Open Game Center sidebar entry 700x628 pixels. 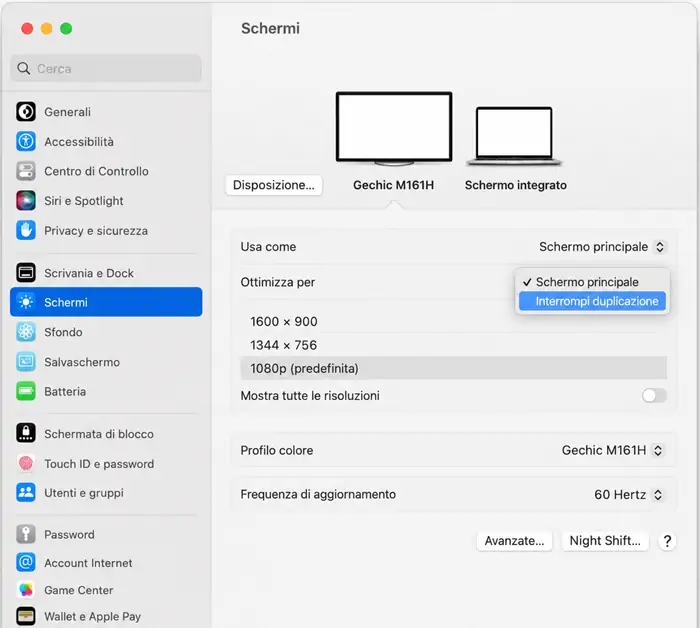tap(106, 590)
